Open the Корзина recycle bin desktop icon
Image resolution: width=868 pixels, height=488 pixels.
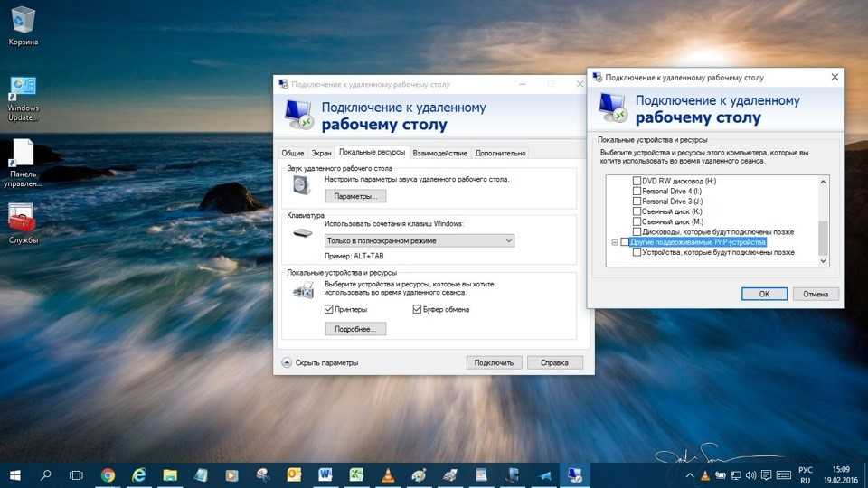coord(23,26)
